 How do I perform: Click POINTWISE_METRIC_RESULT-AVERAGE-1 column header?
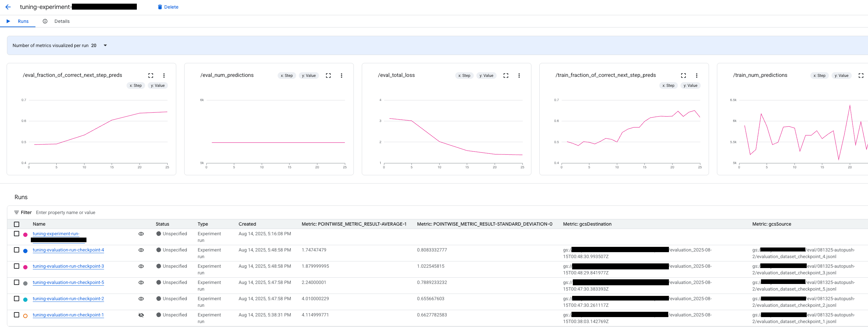click(354, 224)
